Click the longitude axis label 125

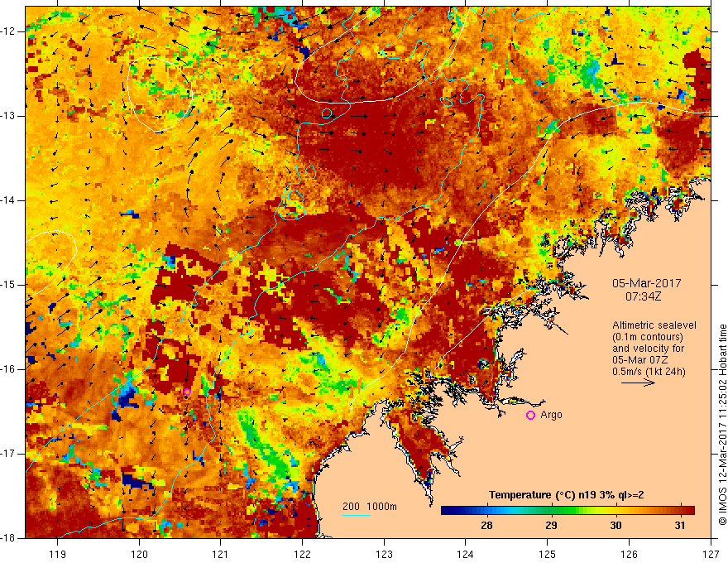click(x=548, y=554)
